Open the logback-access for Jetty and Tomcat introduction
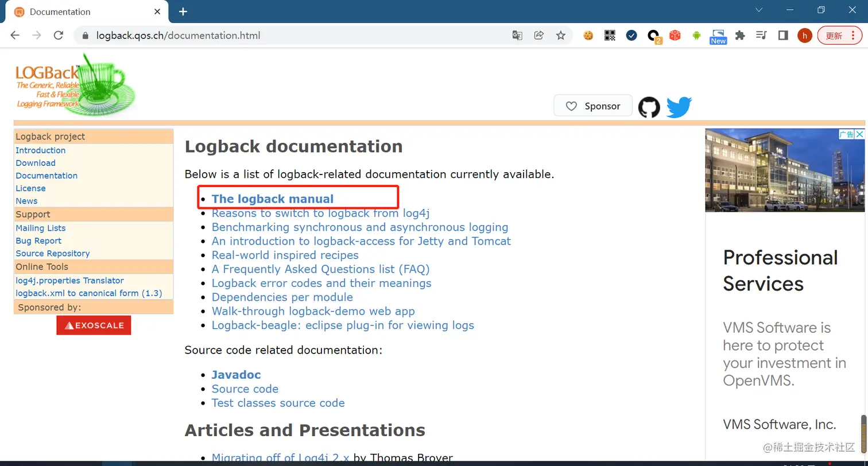This screenshot has width=868, height=466. click(x=361, y=241)
